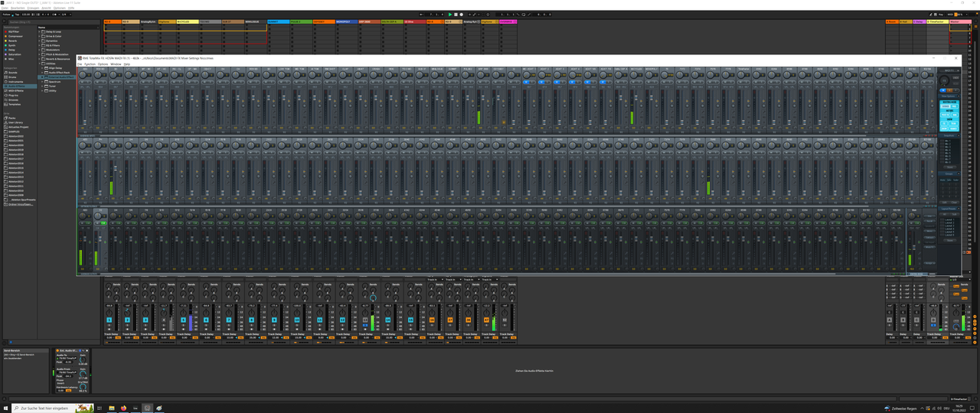
Task: Toggle Phase Invert in Ext. Audio Effect
Action: (x=60, y=383)
